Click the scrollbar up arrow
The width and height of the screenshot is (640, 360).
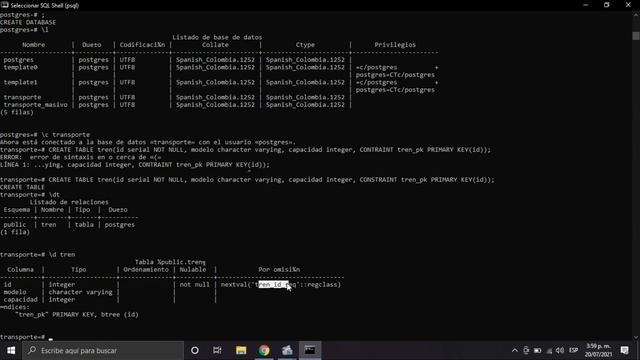pyautogui.click(x=636, y=15)
